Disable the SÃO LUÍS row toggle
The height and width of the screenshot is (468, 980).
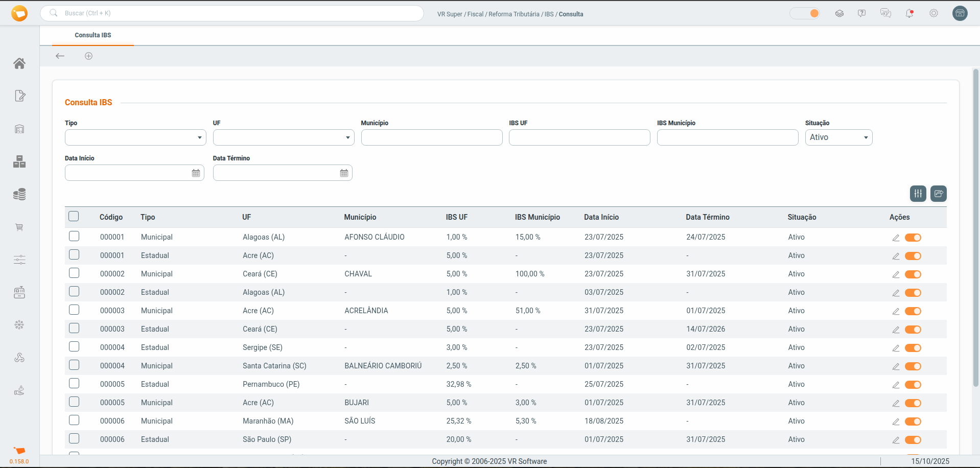913,422
